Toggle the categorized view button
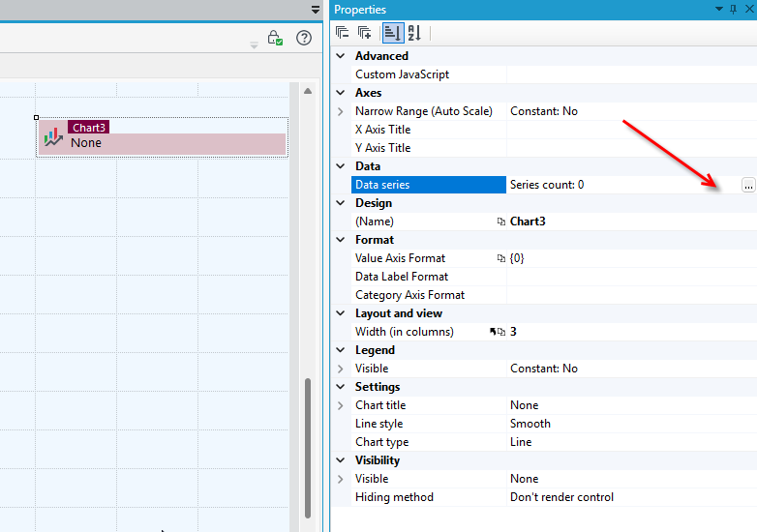 click(392, 33)
